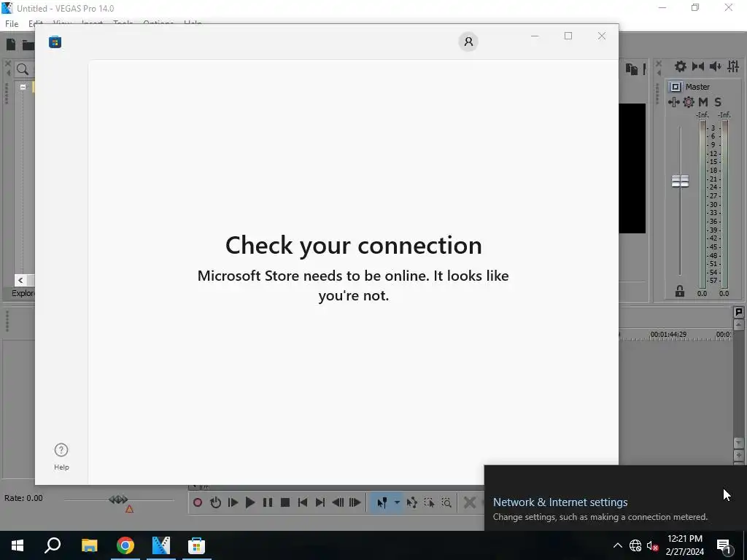Click the timeline vertical scrollbar down arrow
This screenshot has height=560, width=747.
coord(738,443)
